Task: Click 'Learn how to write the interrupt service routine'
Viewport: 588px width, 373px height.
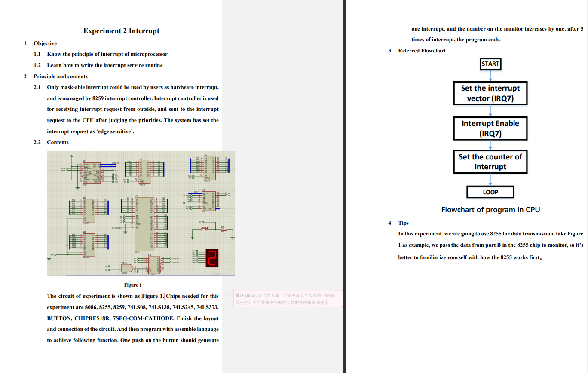Action: point(105,65)
